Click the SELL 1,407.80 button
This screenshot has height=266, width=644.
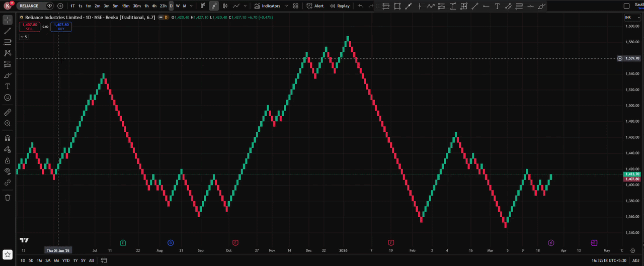(x=29, y=27)
